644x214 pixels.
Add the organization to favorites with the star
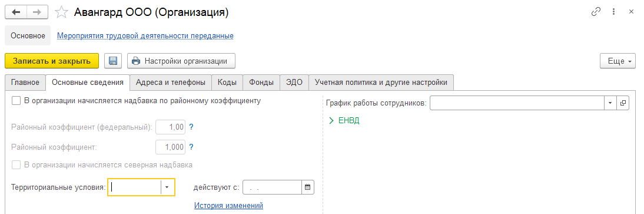point(61,12)
